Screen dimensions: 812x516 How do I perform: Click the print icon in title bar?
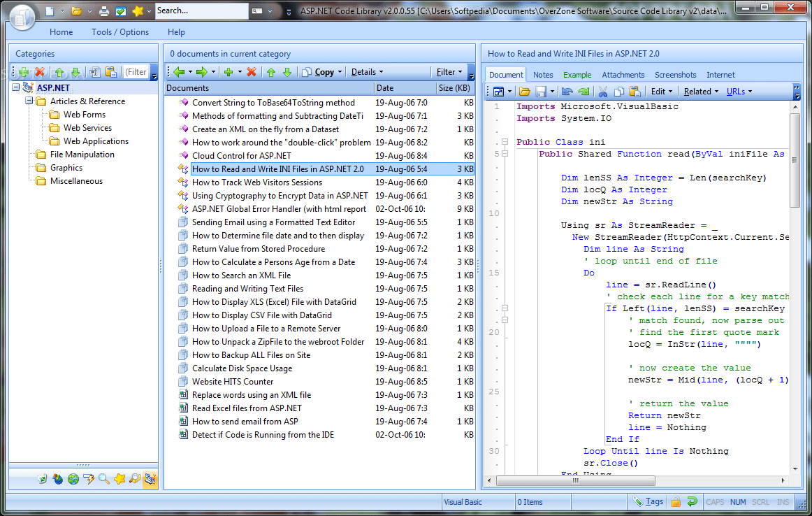(x=104, y=11)
